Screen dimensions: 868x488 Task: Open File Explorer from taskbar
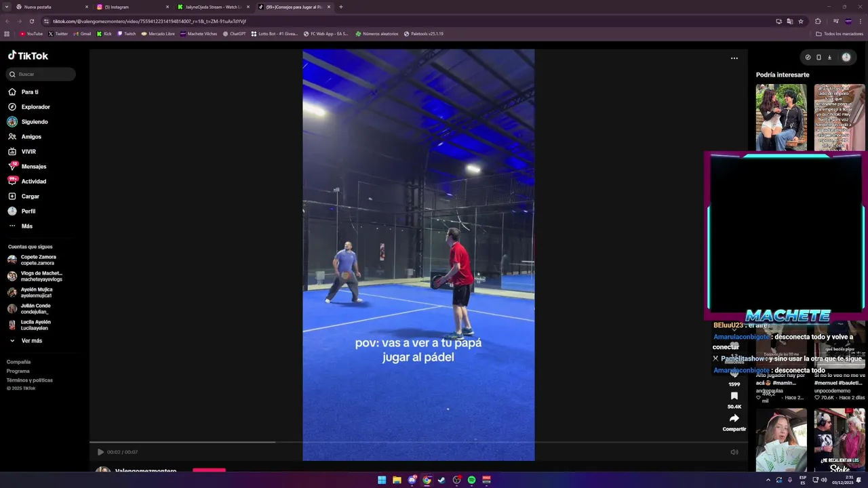(397, 480)
